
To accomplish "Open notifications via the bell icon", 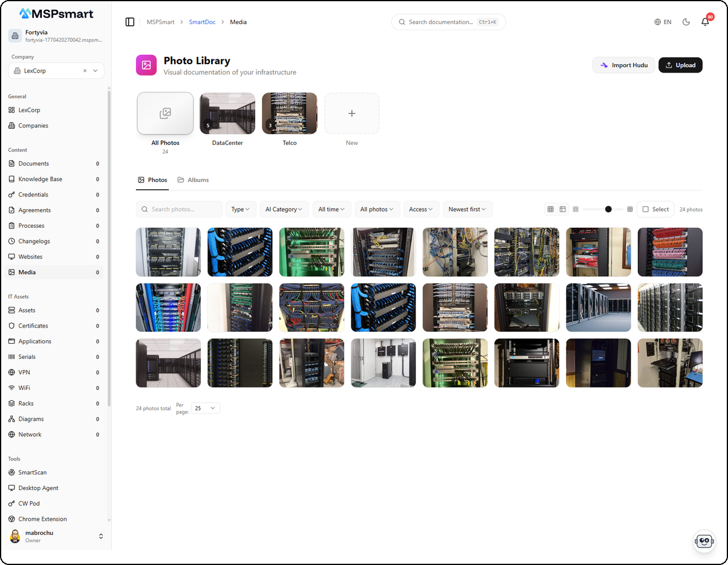I will click(x=705, y=22).
